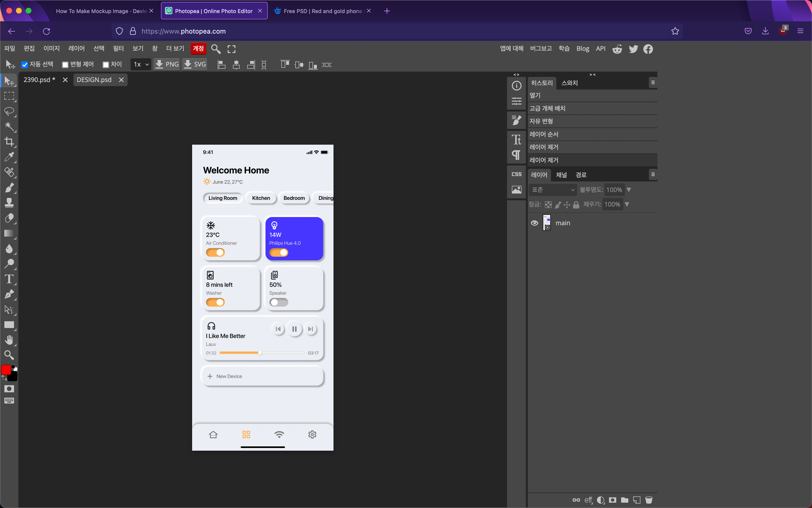812x508 pixels.
Task: Open the 1x export scale dropdown
Action: [x=141, y=65]
